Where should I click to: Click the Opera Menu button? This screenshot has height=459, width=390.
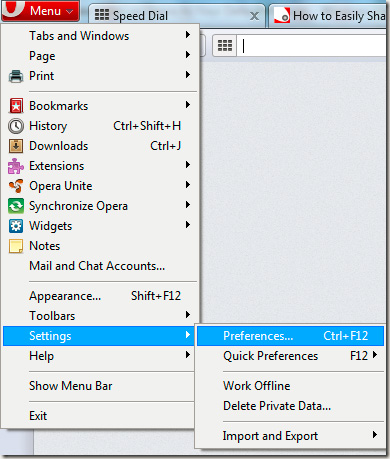(40, 10)
